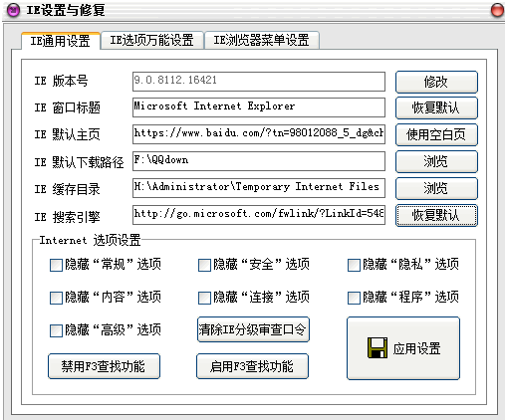Click 使用空白页 button for default homepage
Viewport: 505px width, 420px height.
[x=436, y=134]
